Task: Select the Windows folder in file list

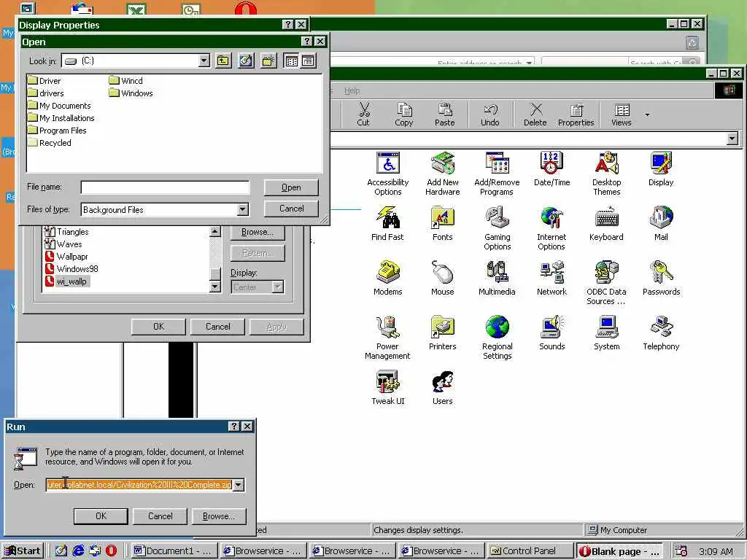Action: pyautogui.click(x=131, y=93)
